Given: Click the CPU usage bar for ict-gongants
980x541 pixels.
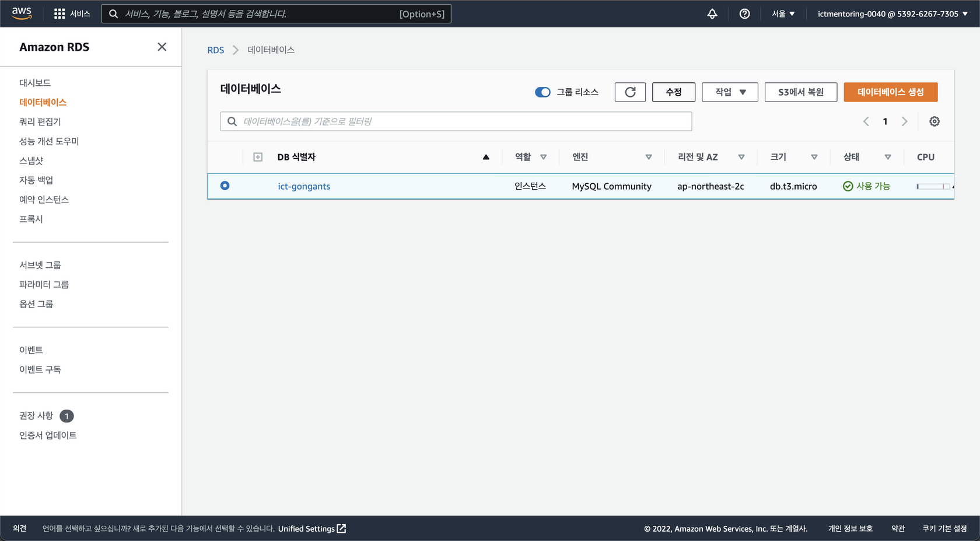Looking at the screenshot, I should 933,186.
